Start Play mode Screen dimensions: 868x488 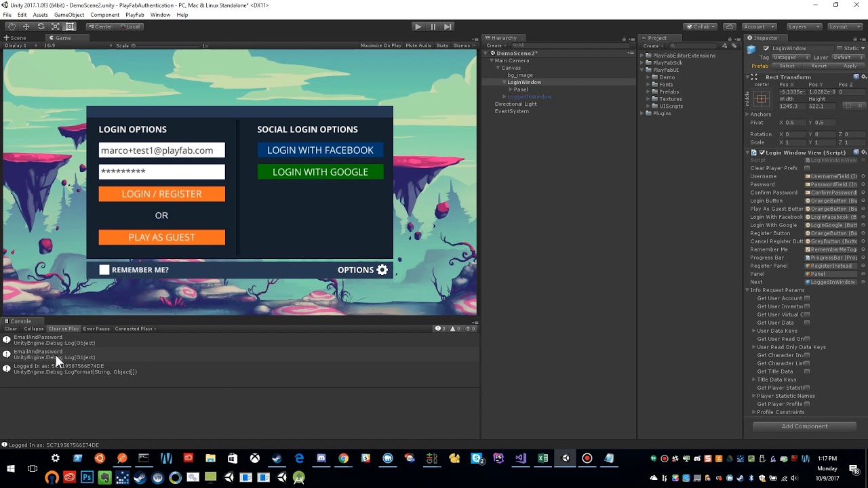point(418,26)
